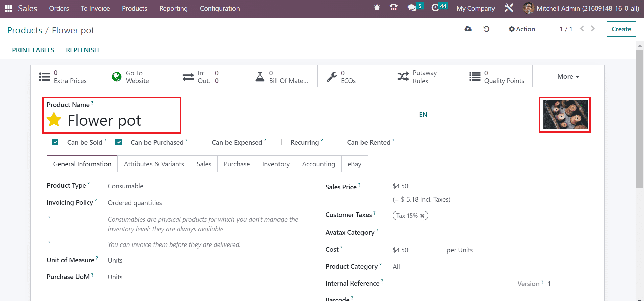
Task: Open Quality Points list button
Action: [x=497, y=77]
